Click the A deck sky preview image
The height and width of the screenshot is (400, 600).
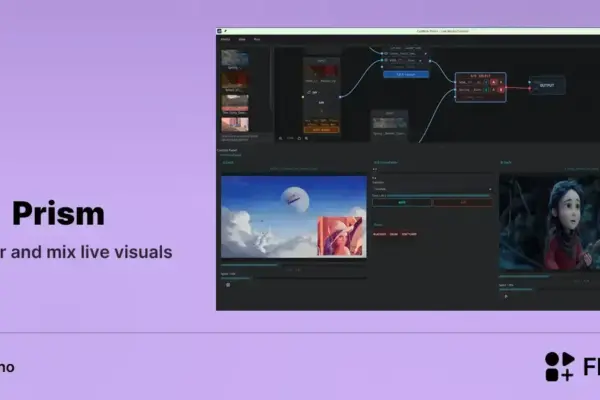[293, 217]
